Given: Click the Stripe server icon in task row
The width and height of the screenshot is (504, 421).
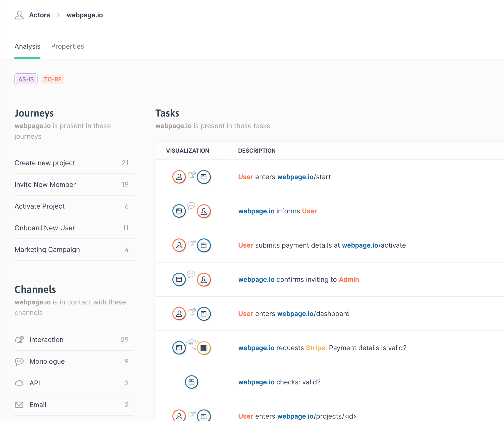Looking at the screenshot, I should point(204,348).
